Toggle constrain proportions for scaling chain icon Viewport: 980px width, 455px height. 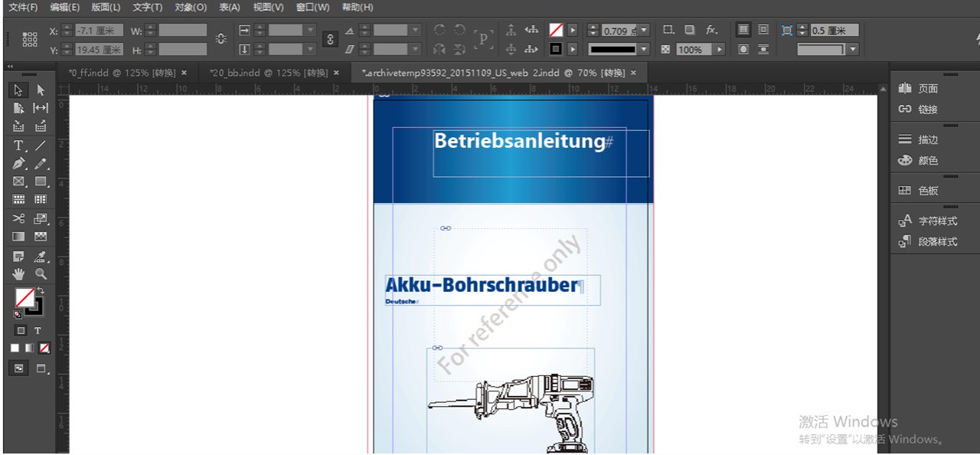pyautogui.click(x=331, y=39)
